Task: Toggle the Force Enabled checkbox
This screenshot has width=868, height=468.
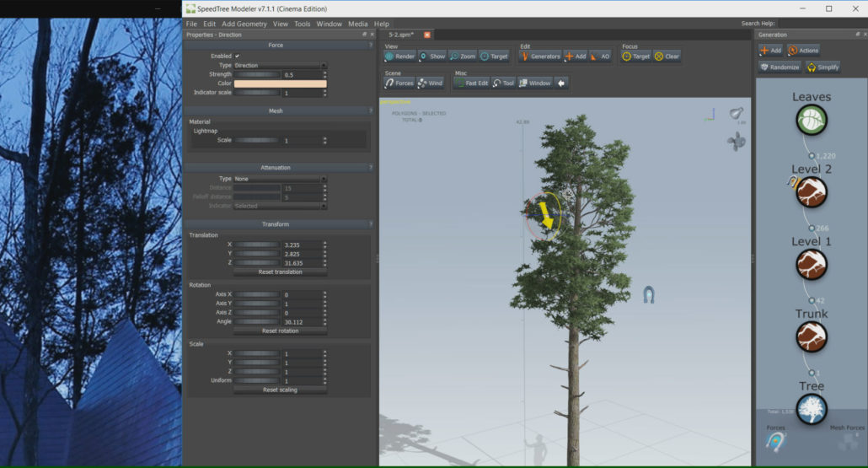Action: [237, 56]
